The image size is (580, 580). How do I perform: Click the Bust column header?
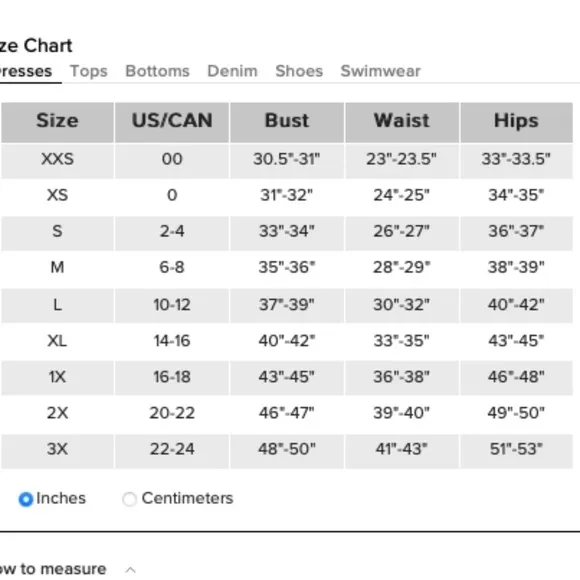pyautogui.click(x=287, y=122)
